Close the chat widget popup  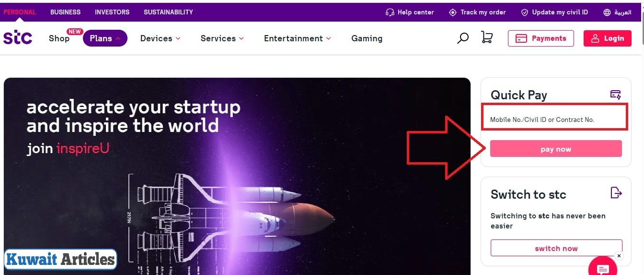click(x=619, y=256)
